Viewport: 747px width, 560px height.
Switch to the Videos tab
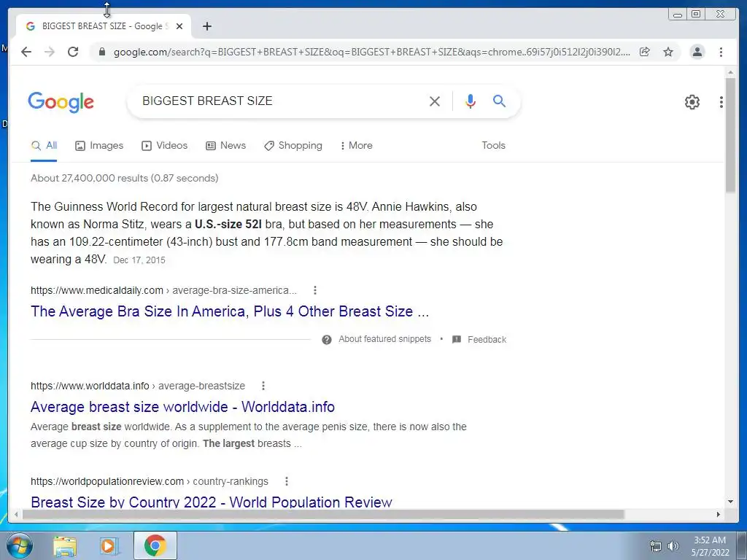coord(164,146)
